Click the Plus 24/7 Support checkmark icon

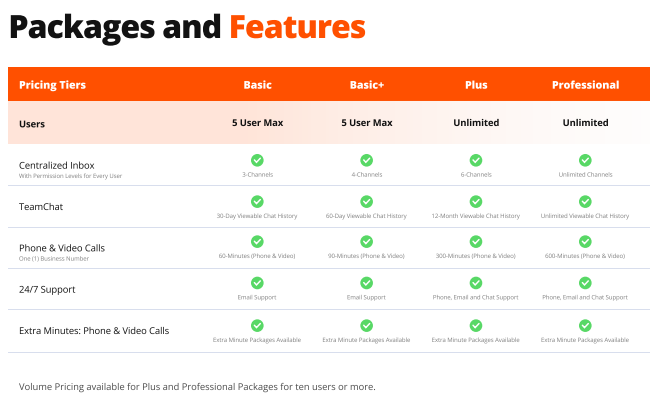click(476, 283)
